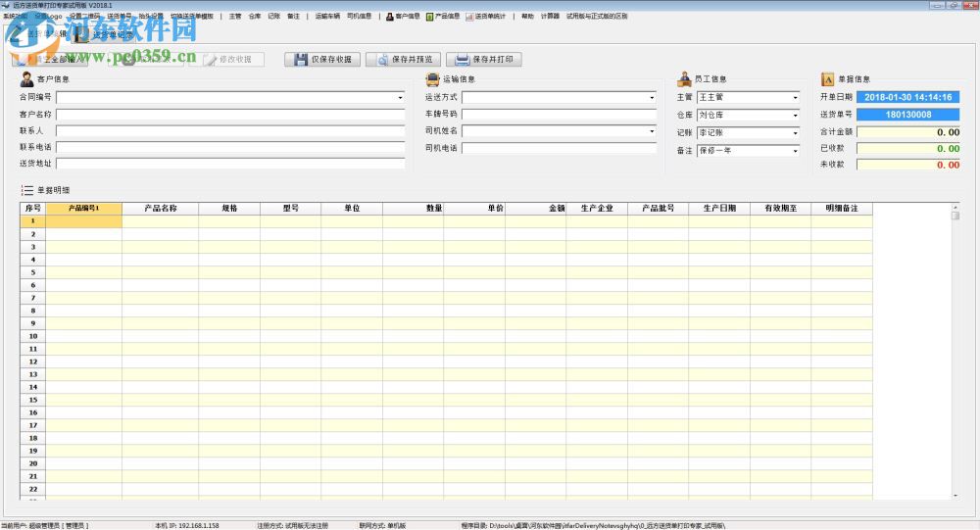Select row number 12 in the detail grid
980x530 pixels.
(x=33, y=361)
